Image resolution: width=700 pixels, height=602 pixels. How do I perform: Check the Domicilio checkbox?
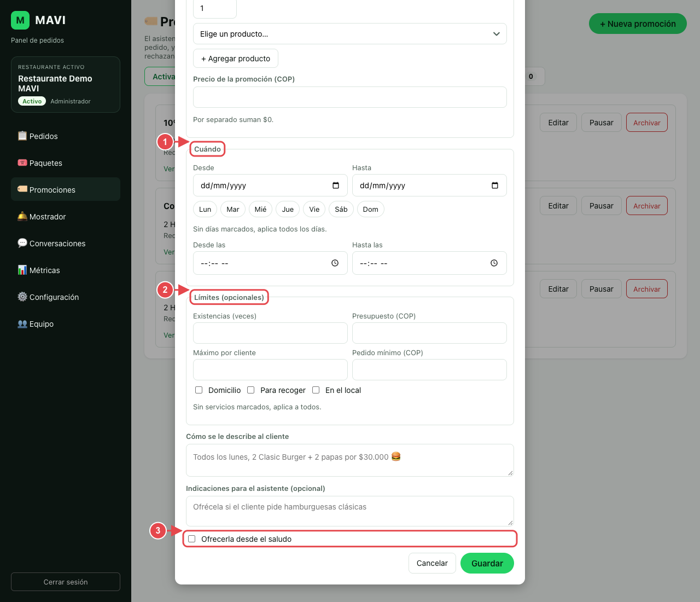pos(199,390)
